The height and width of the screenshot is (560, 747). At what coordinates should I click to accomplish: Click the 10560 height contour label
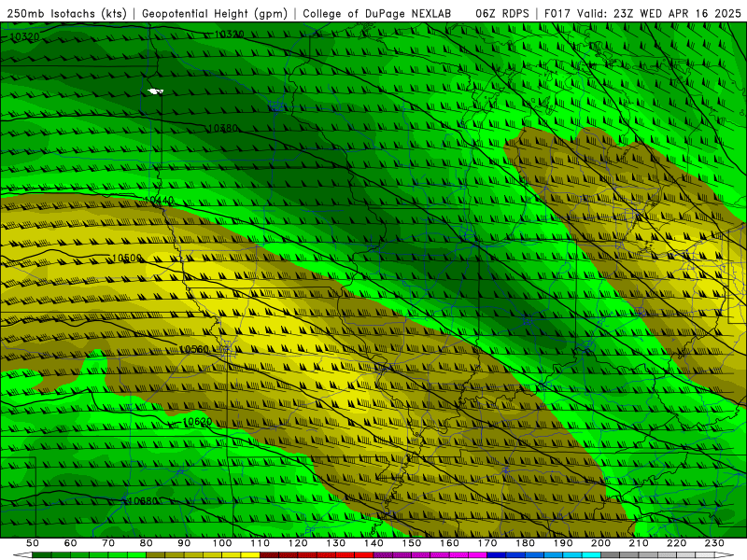[x=194, y=349]
